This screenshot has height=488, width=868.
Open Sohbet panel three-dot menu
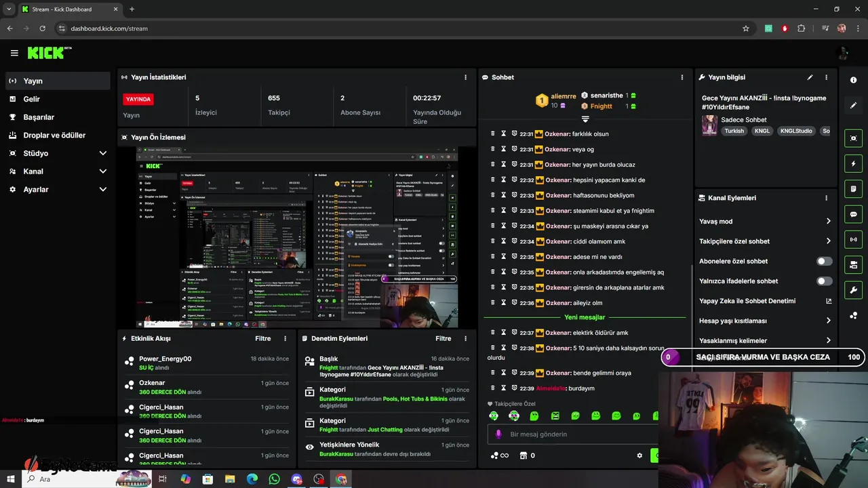pyautogui.click(x=682, y=77)
